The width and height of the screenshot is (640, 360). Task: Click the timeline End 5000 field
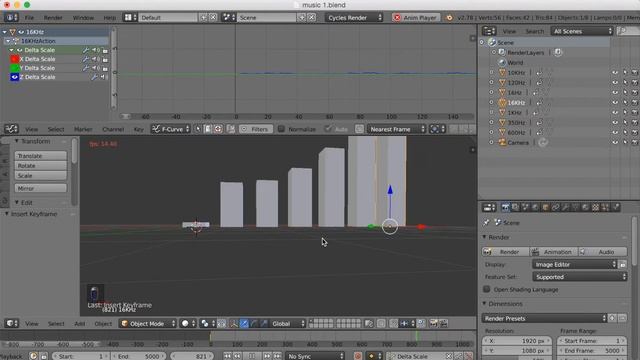coord(139,356)
